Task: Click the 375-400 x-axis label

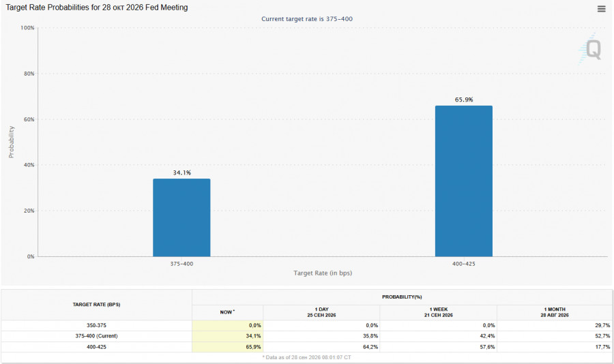Action: 181,264
